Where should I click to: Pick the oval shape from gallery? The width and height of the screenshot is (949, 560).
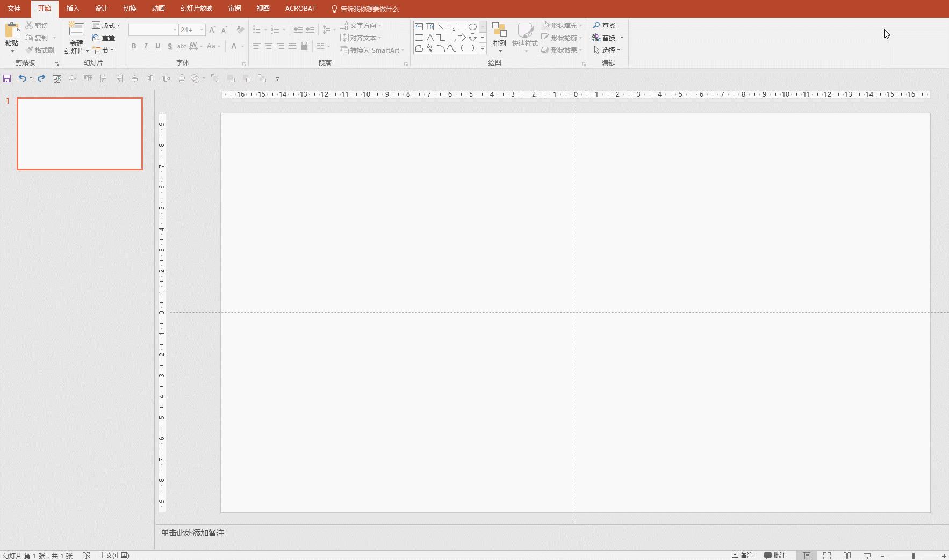pyautogui.click(x=472, y=27)
